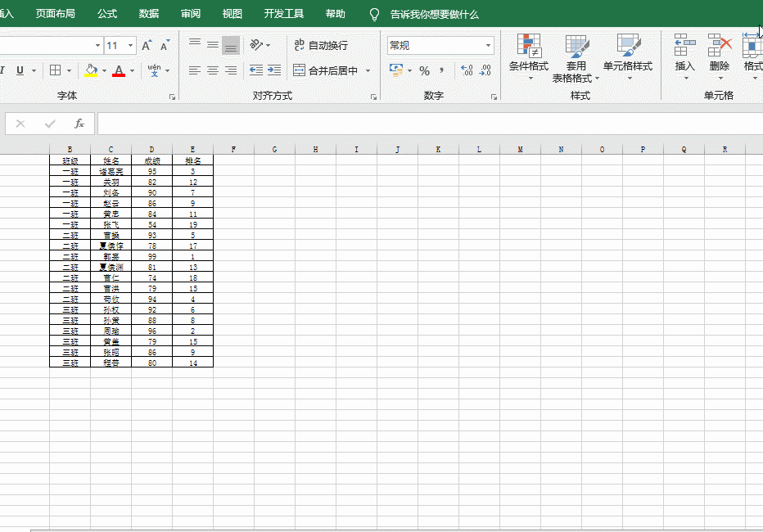Show the wén phonetic guide tool
This screenshot has width=763, height=532.
[x=154, y=70]
